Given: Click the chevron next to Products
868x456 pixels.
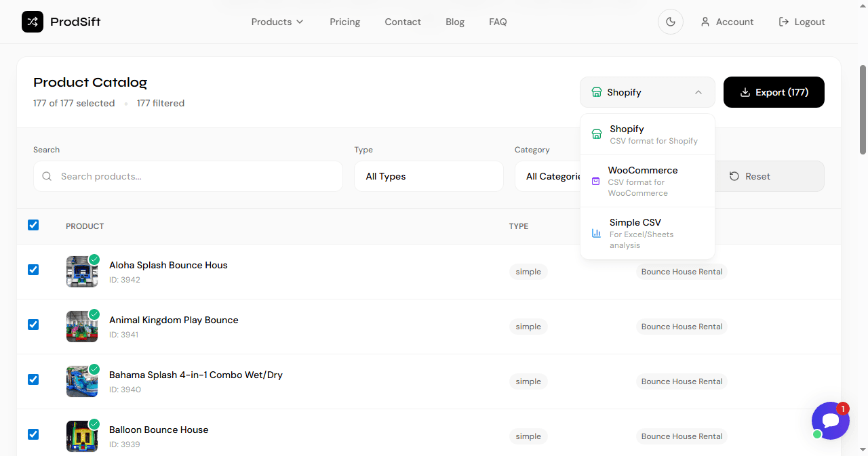Looking at the screenshot, I should click(x=299, y=22).
